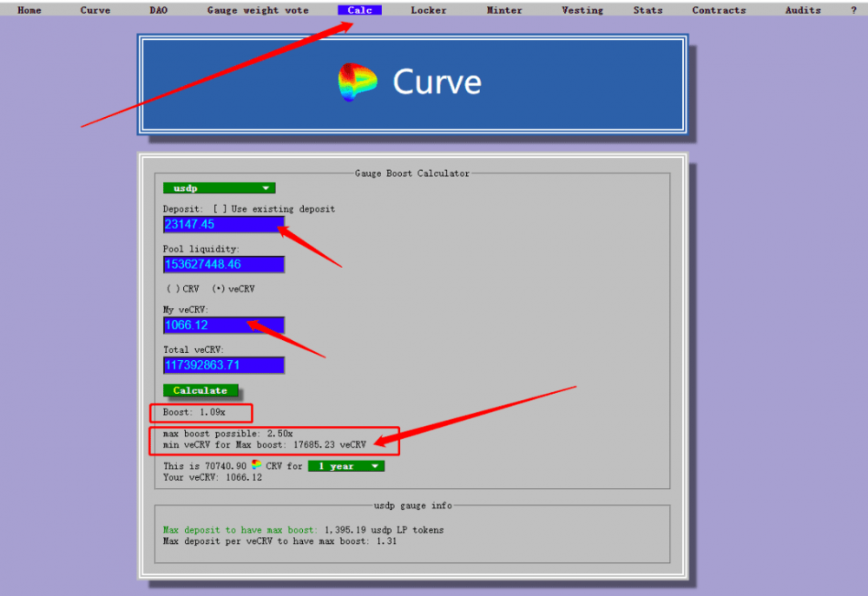
Task: Click the Curve banner title text
Action: pyautogui.click(x=437, y=82)
